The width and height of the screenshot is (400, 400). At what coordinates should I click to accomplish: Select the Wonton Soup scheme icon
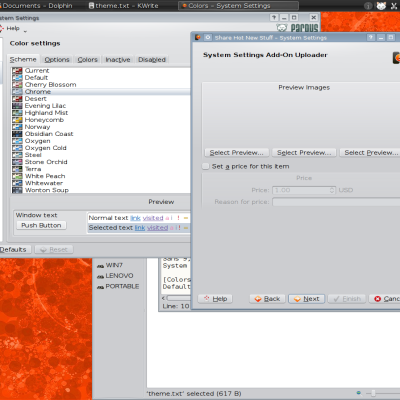coord(17,190)
